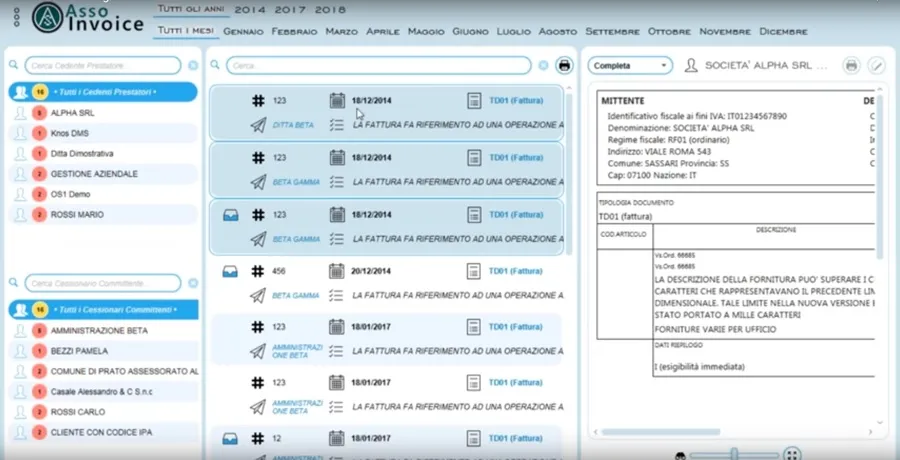Select Ditta Dimostrativa in cedenti list
900x460 pixels.
tap(103, 154)
